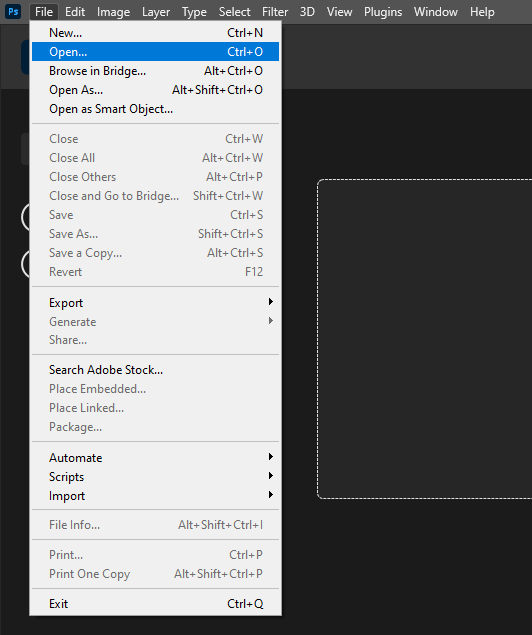Open the Export submenu item
532x635 pixels.
(155, 303)
